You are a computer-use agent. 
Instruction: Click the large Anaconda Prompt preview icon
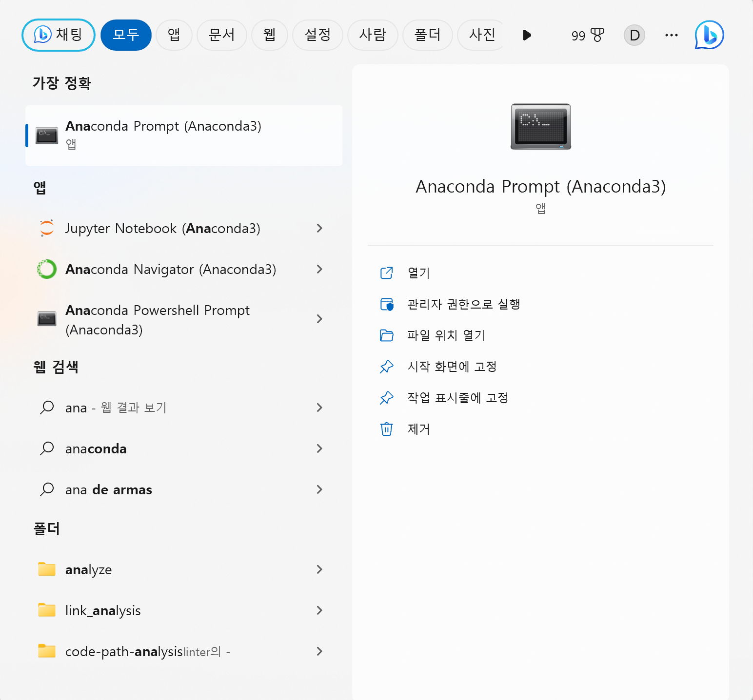540,127
